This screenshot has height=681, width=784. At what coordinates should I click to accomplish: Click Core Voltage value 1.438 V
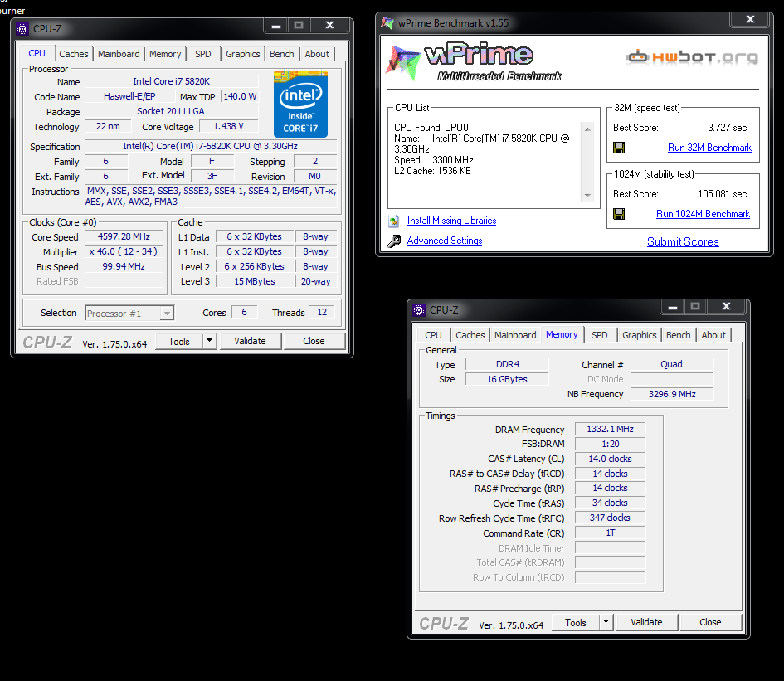[228, 126]
